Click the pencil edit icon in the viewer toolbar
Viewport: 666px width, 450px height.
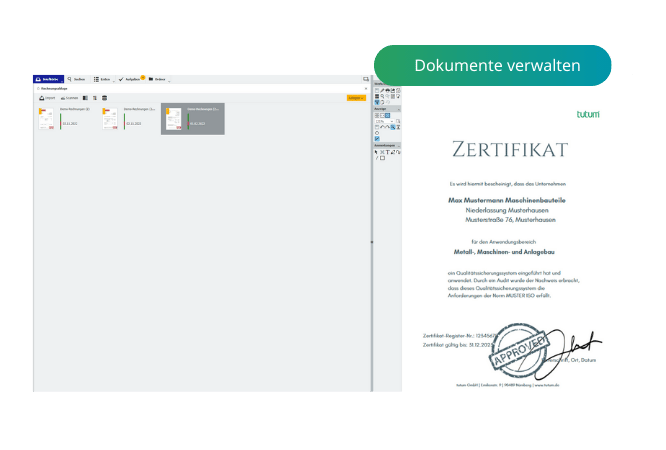point(382,91)
